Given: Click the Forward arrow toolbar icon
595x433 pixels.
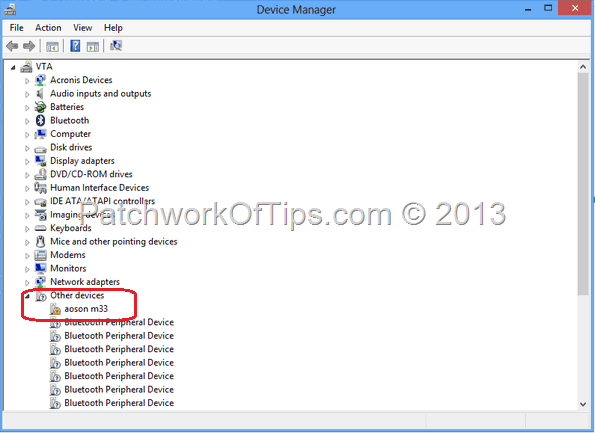Looking at the screenshot, I should click(x=29, y=46).
